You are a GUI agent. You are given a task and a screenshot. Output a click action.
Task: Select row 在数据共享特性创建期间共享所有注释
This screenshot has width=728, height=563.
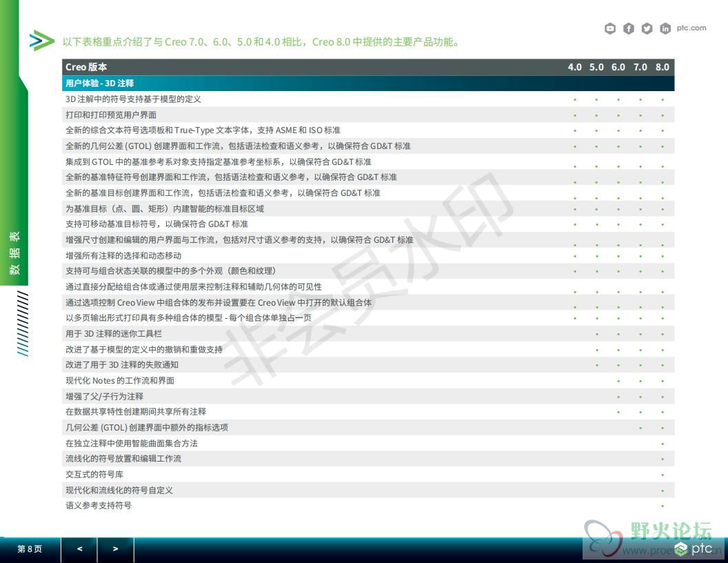[368, 412]
